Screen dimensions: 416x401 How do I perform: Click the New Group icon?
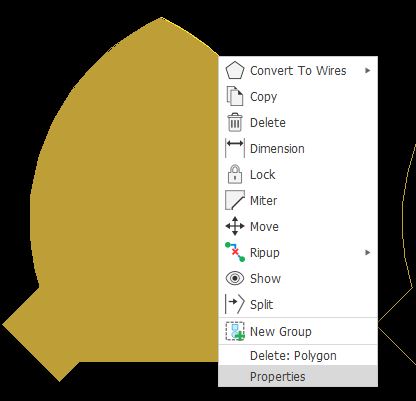[x=235, y=331]
